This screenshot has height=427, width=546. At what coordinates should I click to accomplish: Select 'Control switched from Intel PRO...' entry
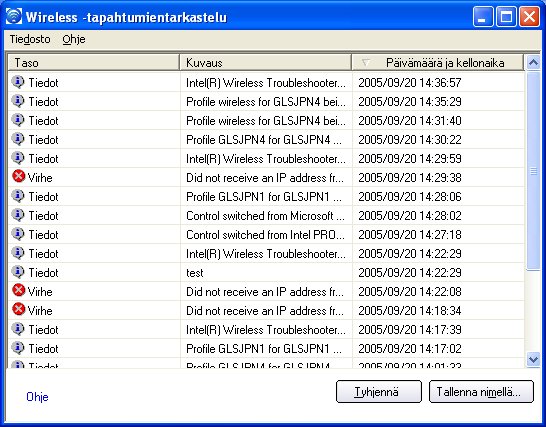coord(265,235)
